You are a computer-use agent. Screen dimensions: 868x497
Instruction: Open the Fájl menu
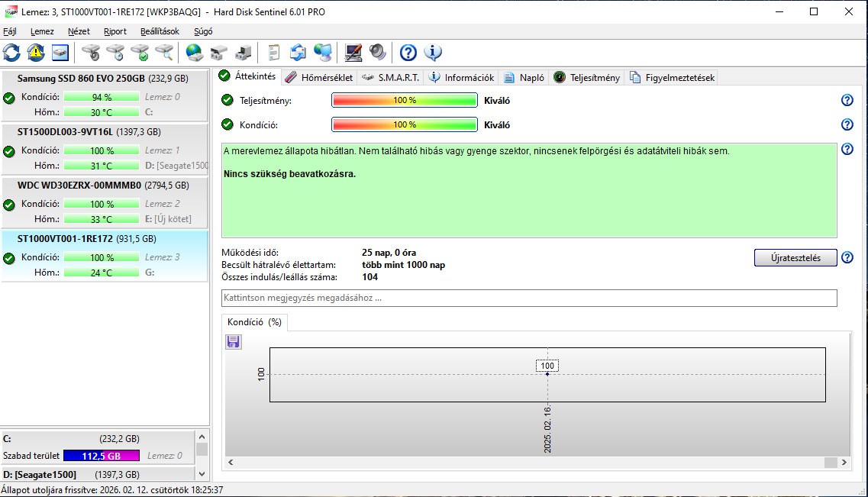click(10, 31)
